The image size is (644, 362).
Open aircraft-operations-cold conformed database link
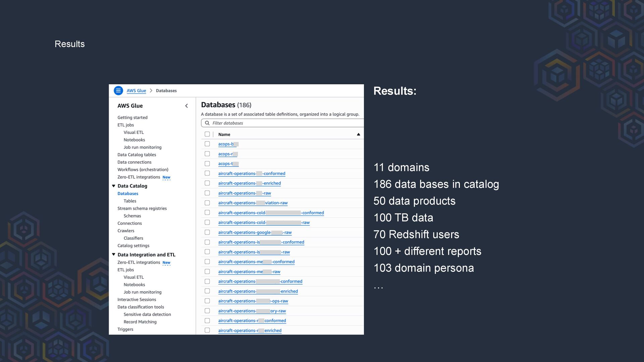[241, 213]
